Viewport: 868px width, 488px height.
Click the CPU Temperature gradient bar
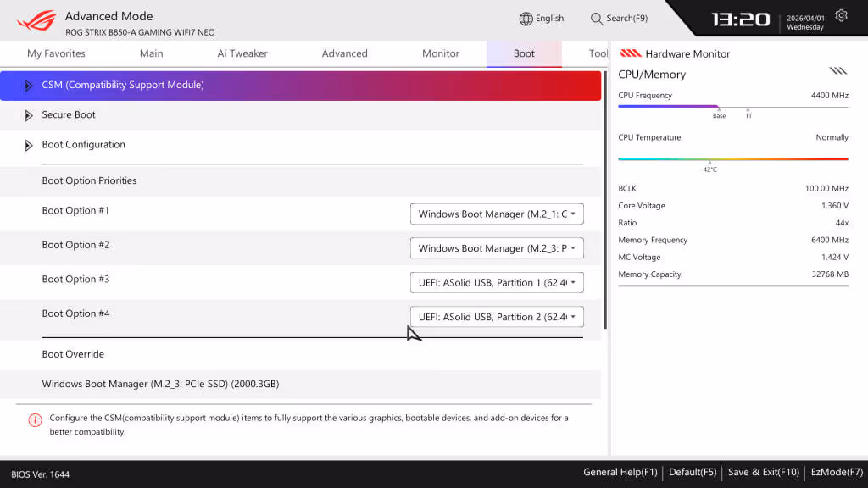coord(733,158)
